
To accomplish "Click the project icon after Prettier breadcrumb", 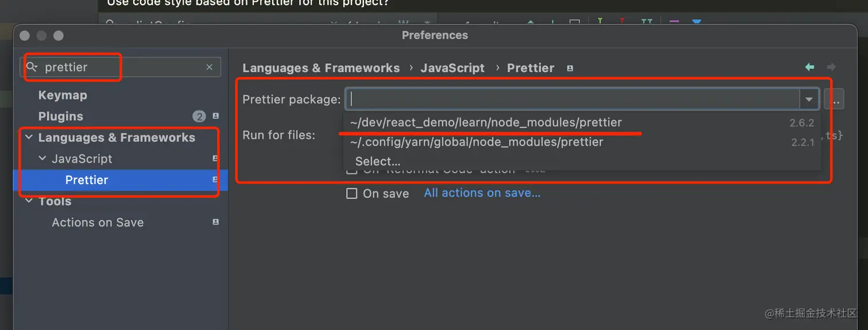I will (569, 68).
